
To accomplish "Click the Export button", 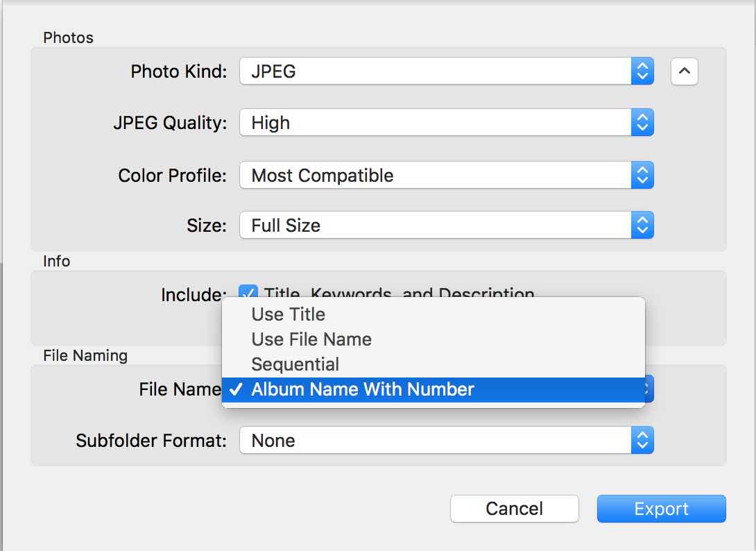I will coord(660,509).
